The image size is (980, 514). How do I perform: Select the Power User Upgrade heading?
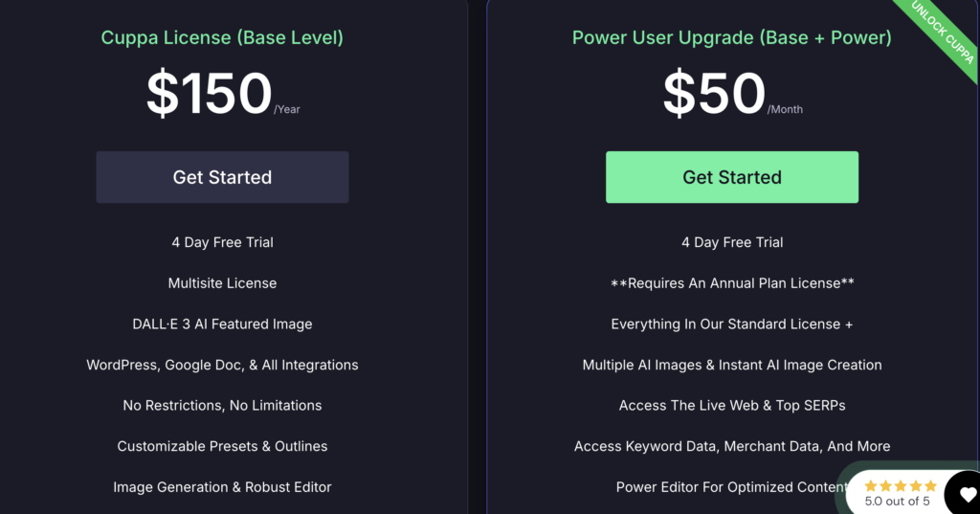click(732, 37)
